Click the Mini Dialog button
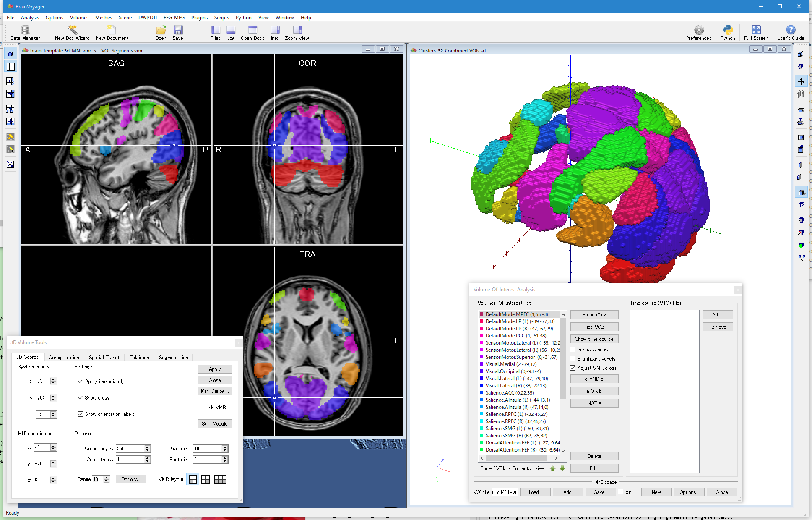812x520 pixels. tap(215, 391)
